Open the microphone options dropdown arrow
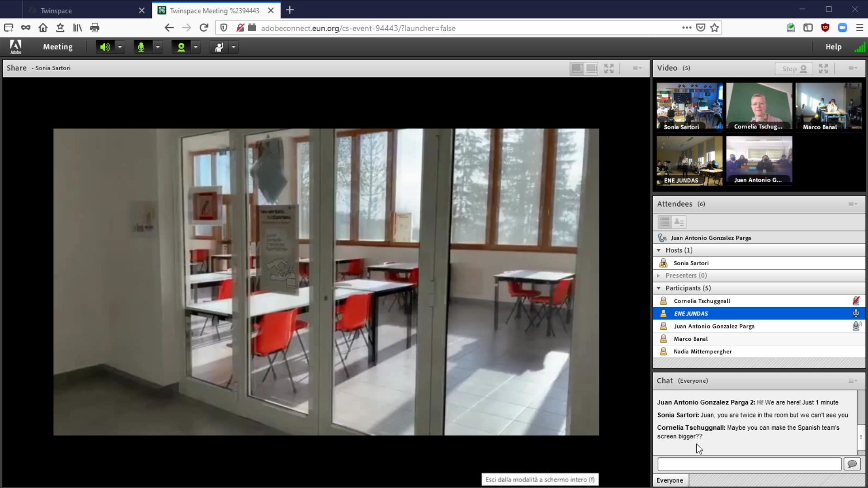 tap(158, 47)
